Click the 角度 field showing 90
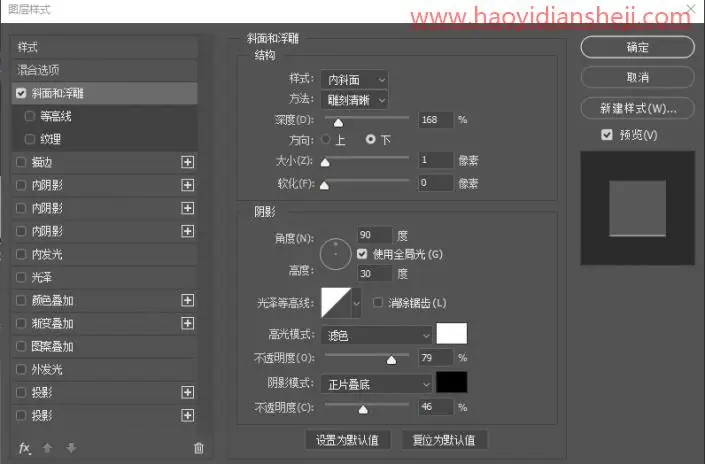The image size is (705, 464). [375, 235]
